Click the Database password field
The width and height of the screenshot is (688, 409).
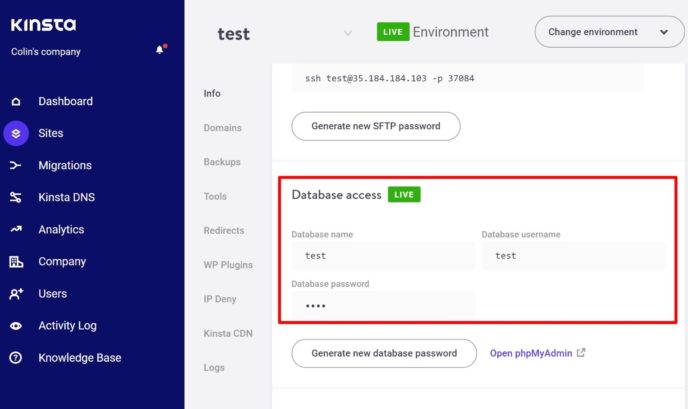point(383,305)
